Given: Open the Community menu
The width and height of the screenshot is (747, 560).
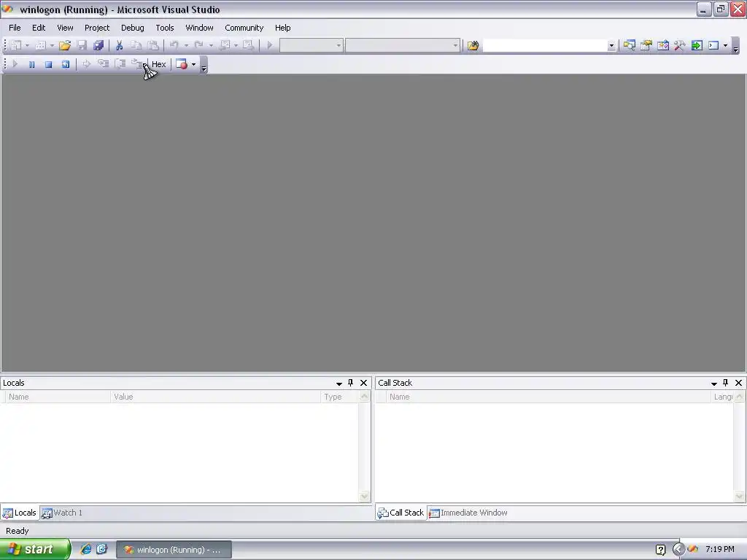Looking at the screenshot, I should (244, 28).
